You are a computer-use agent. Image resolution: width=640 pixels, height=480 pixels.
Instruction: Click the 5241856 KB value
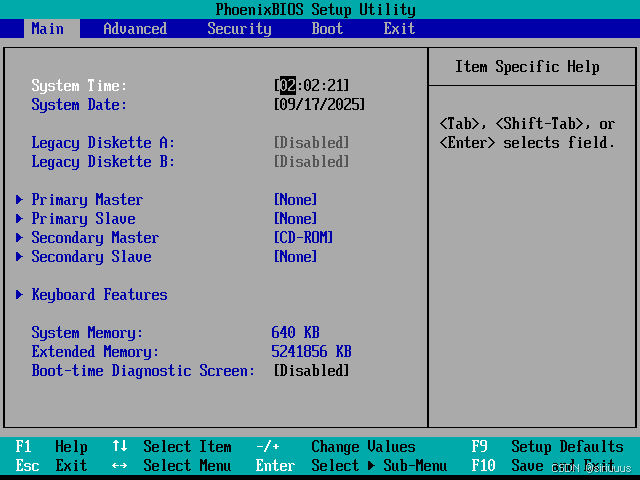tap(311, 352)
